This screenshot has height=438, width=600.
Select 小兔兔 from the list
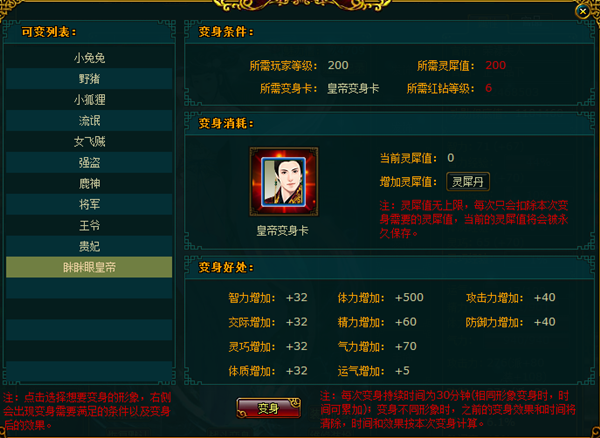click(x=89, y=58)
